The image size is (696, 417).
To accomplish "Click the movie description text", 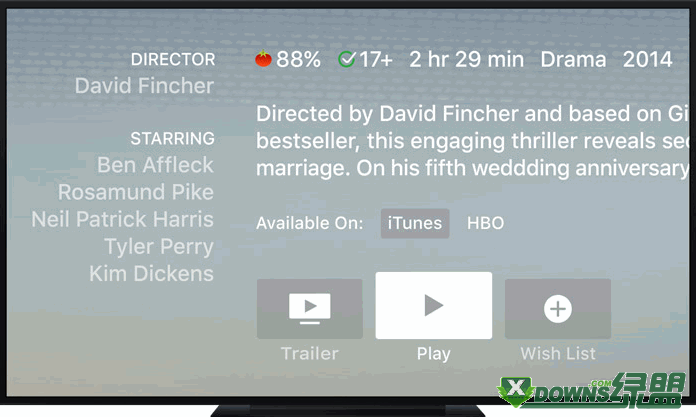I will [472, 141].
